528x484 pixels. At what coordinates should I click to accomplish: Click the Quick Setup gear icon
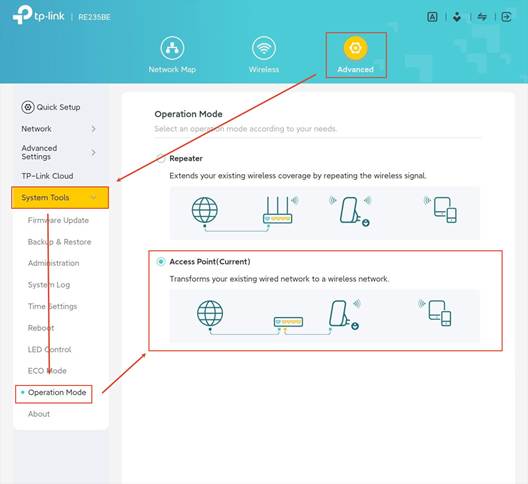(x=28, y=107)
